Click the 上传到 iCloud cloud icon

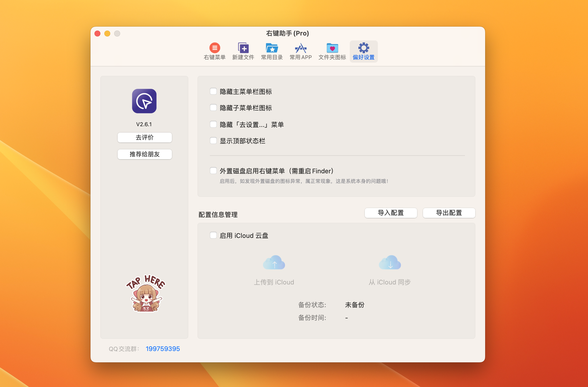point(274,263)
